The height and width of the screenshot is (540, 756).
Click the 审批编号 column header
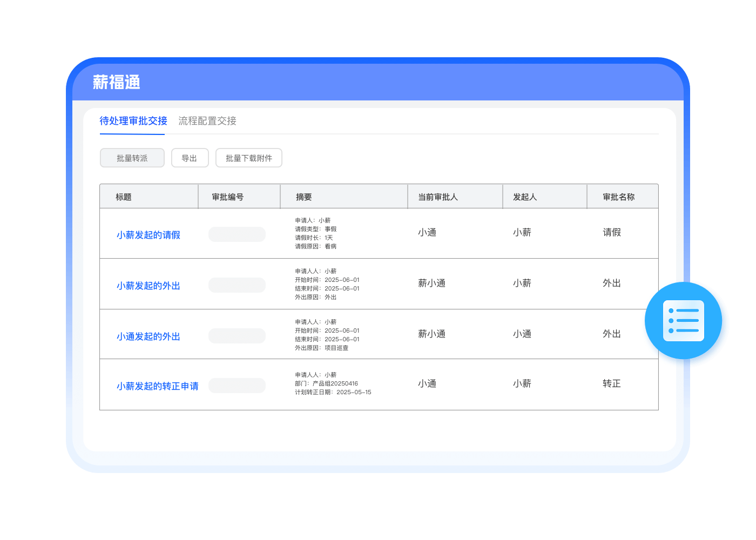coord(228,197)
